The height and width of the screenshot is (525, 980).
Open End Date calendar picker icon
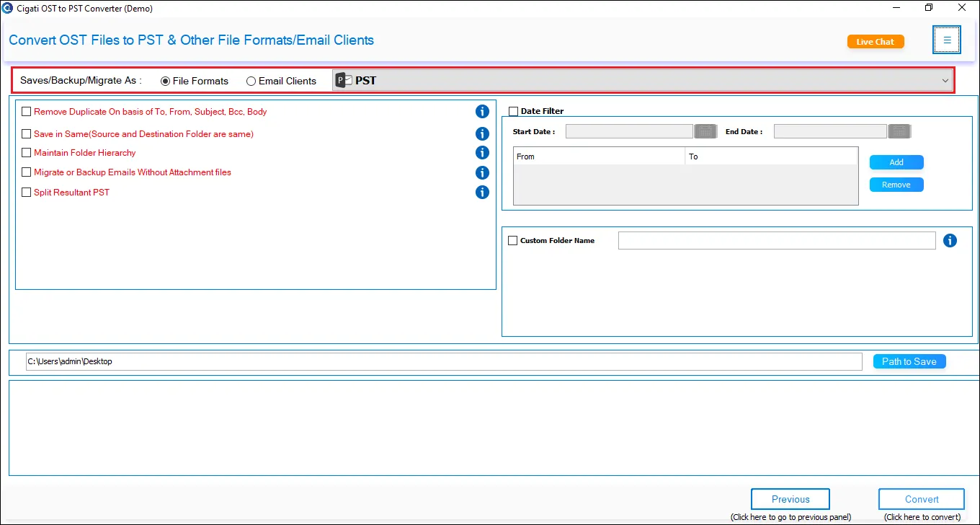899,131
